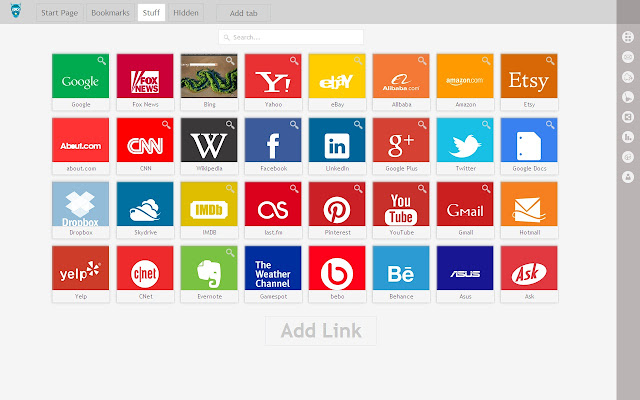
Task: Open the grid view sidebar icon
Action: 628,37
